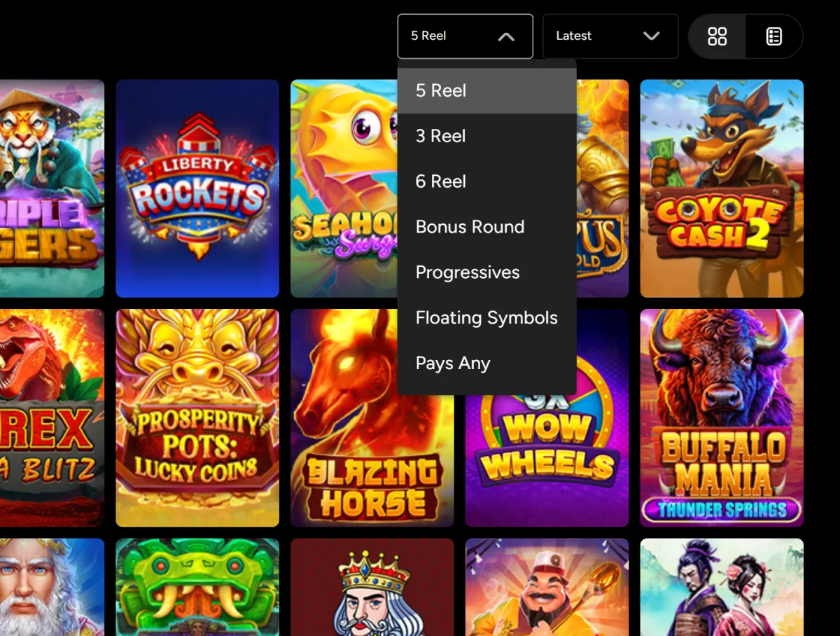Open the Wow Wheels game
Image resolution: width=840 pixels, height=636 pixels.
pos(547,459)
